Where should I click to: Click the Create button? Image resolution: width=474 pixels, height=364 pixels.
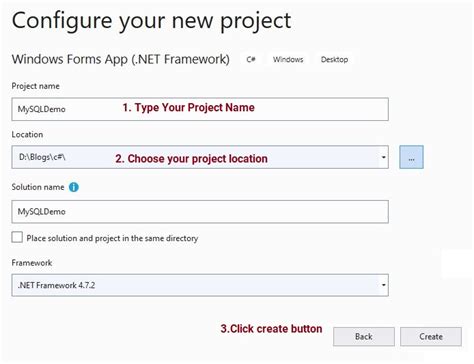(431, 337)
